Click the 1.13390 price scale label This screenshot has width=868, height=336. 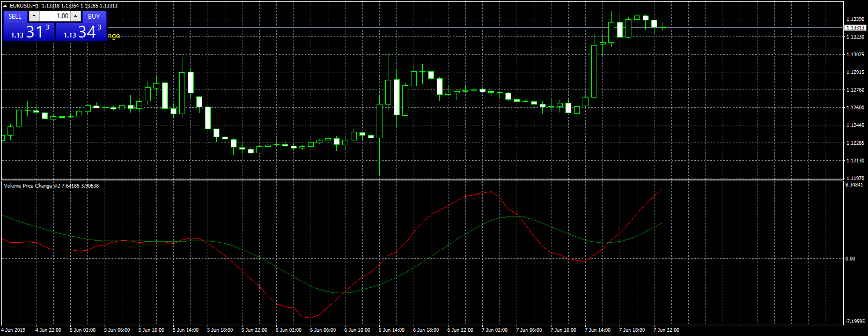(855, 19)
